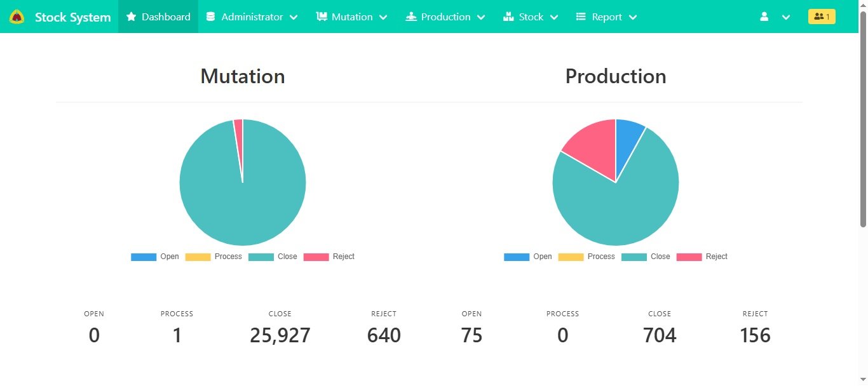This screenshot has height=388, width=868.
Task: Toggle Open legend in Mutation chart
Action: 155,257
